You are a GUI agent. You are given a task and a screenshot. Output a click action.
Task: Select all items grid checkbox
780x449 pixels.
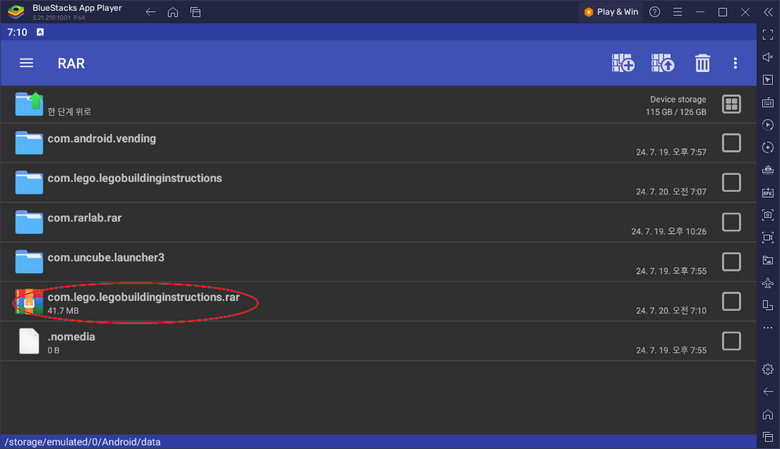tap(731, 104)
